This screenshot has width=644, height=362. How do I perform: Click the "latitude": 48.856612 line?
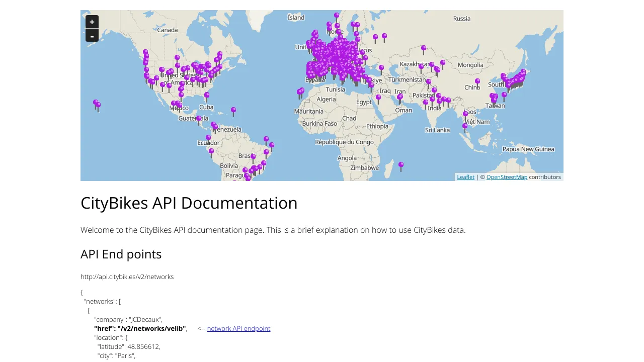point(129,346)
